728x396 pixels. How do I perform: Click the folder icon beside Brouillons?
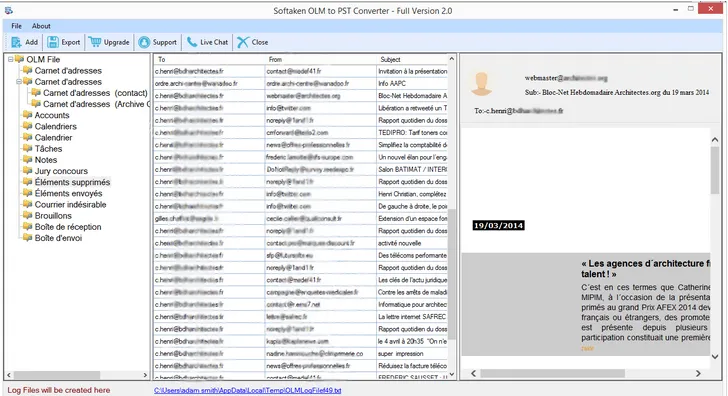pyautogui.click(x=27, y=215)
